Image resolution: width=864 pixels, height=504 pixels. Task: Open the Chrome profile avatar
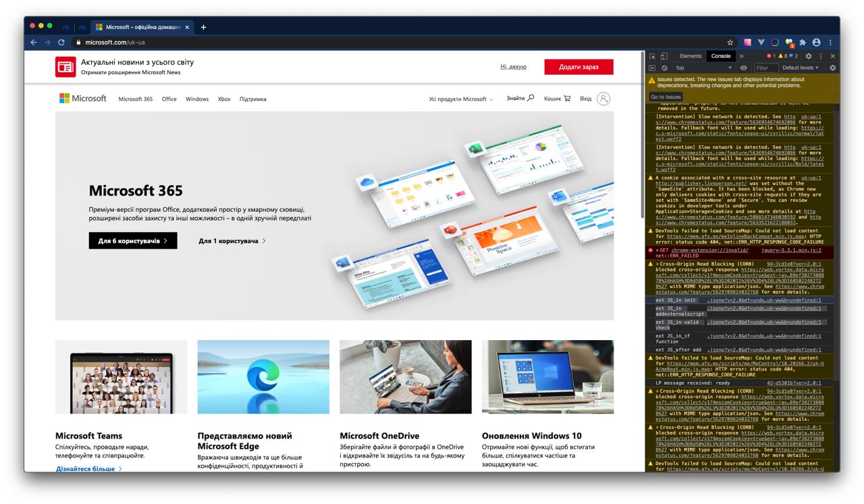coord(816,43)
